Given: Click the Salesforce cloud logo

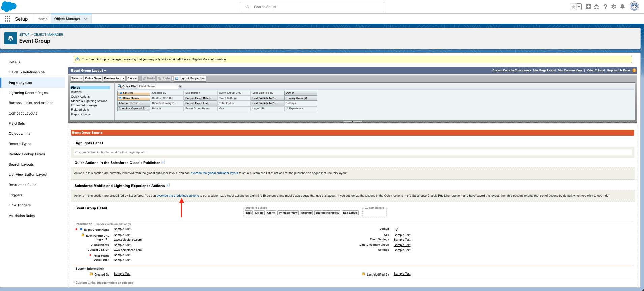Looking at the screenshot, I should click(9, 7).
